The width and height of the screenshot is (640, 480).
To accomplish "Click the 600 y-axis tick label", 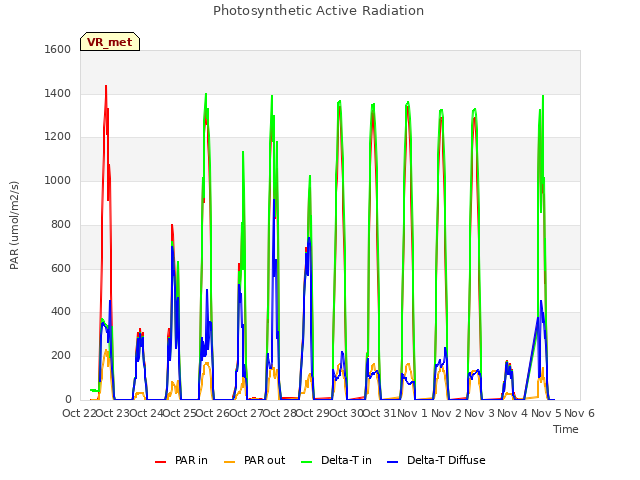I will pos(61,269).
